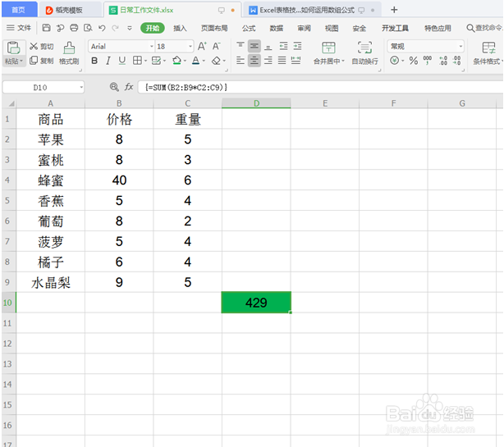Decrease decimal places

(456, 61)
